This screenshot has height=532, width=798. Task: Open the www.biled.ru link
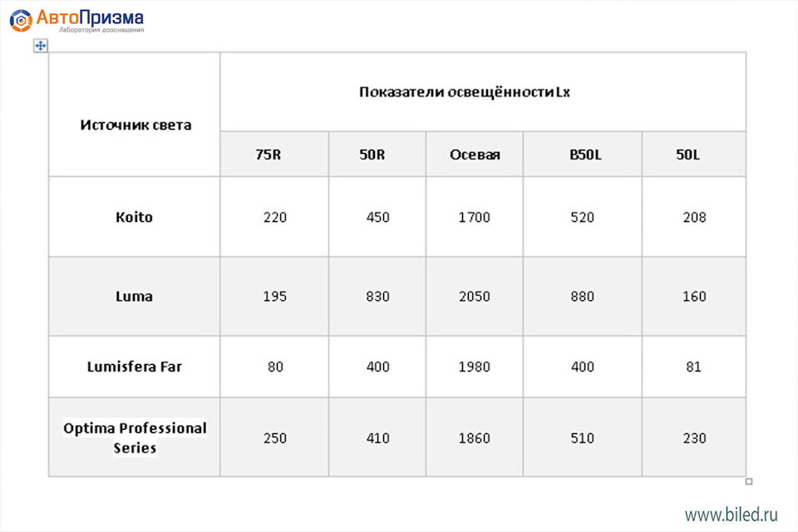pos(731,515)
